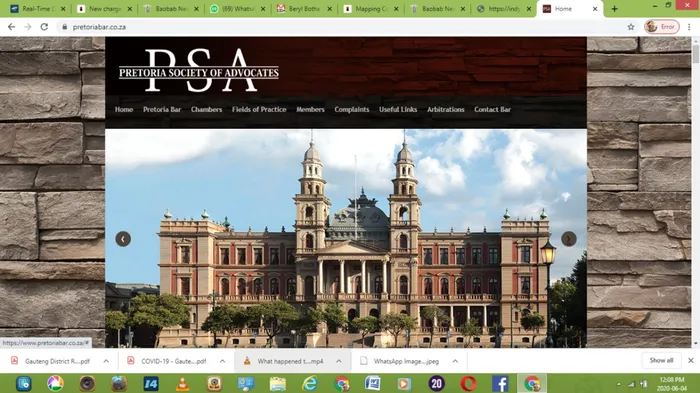The width and height of the screenshot is (700, 393).
Task: Open Facebook from the taskbar icon
Action: (x=500, y=384)
